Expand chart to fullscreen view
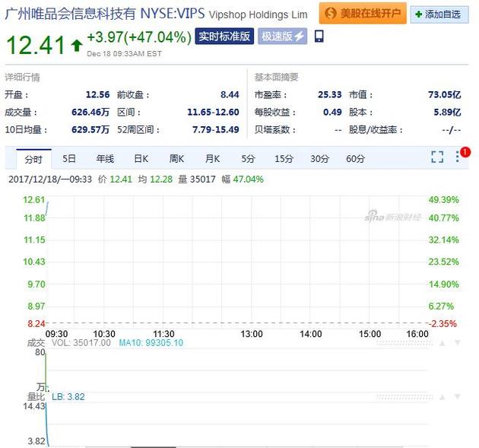479x448 pixels. pos(437,157)
